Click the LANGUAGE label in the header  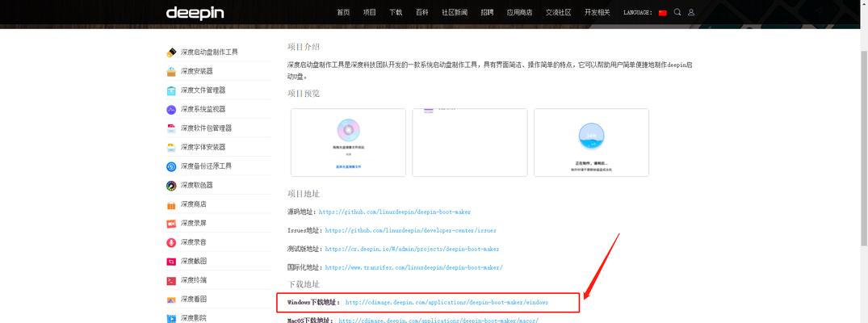coord(638,12)
